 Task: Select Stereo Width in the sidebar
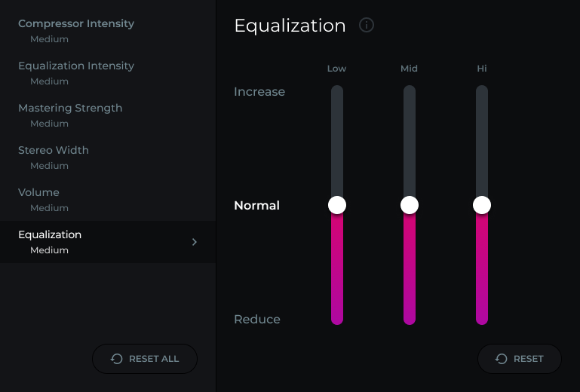tap(108, 157)
